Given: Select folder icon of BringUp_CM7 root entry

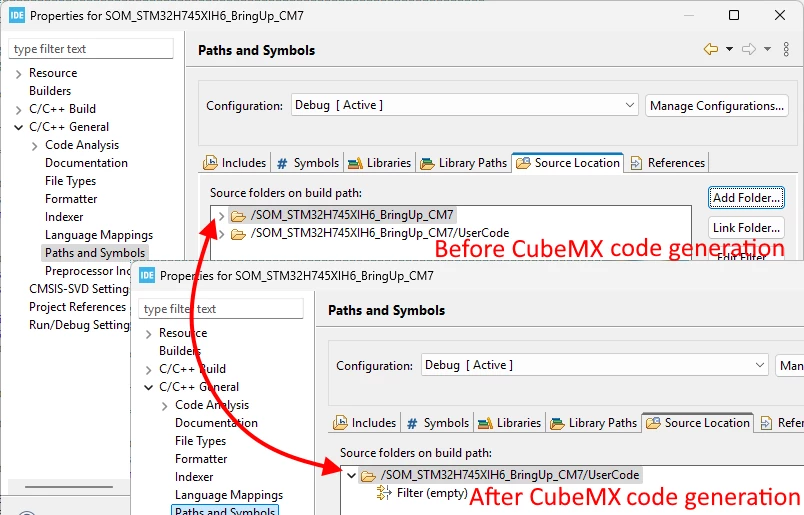Looking at the screenshot, I should tap(238, 216).
